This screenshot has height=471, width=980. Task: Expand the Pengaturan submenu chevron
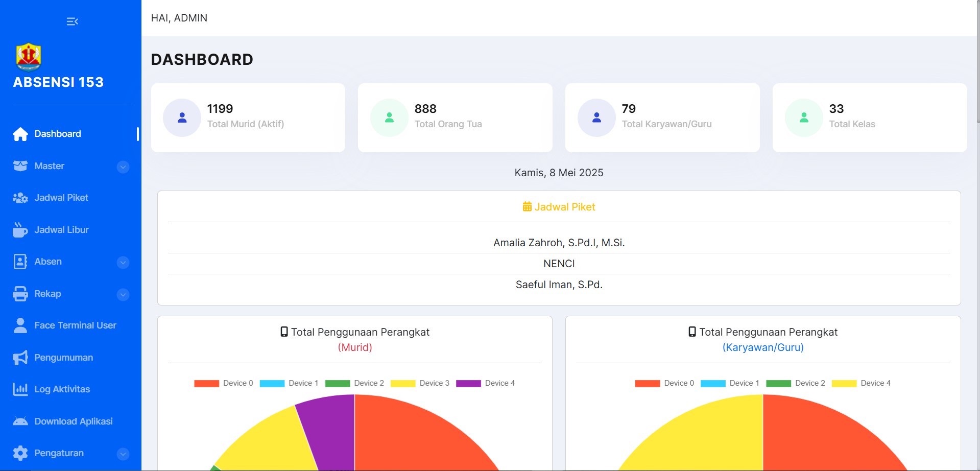(x=123, y=454)
